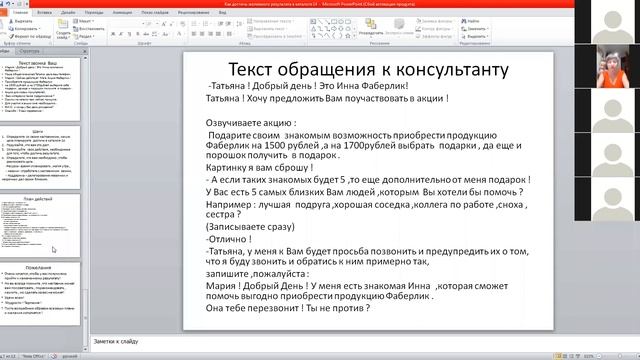Open character spacing options
The height and width of the screenshot is (360, 640).
pos(155,34)
